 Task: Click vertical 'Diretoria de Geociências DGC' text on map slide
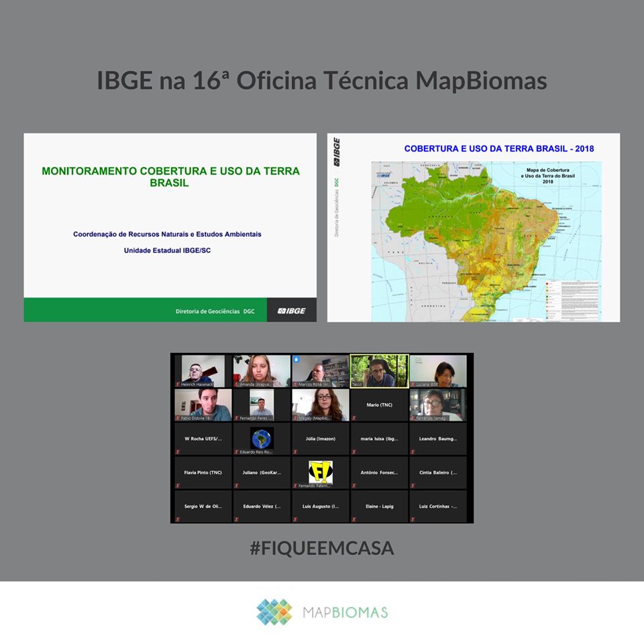pos(337,207)
